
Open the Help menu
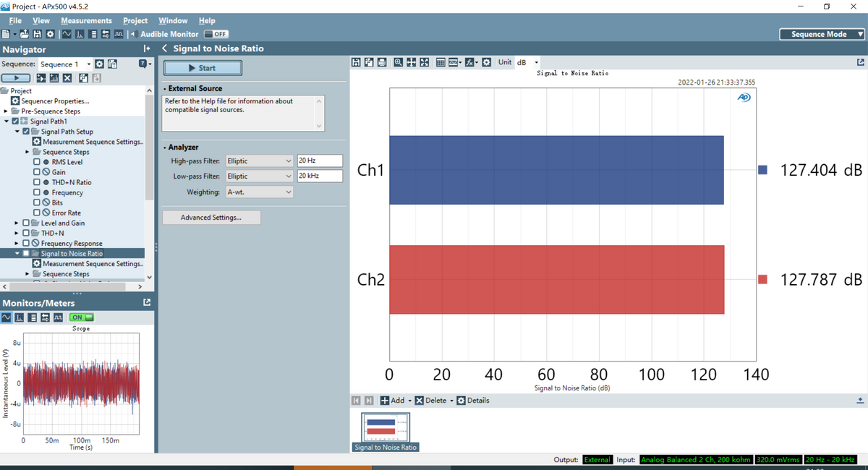click(207, 20)
